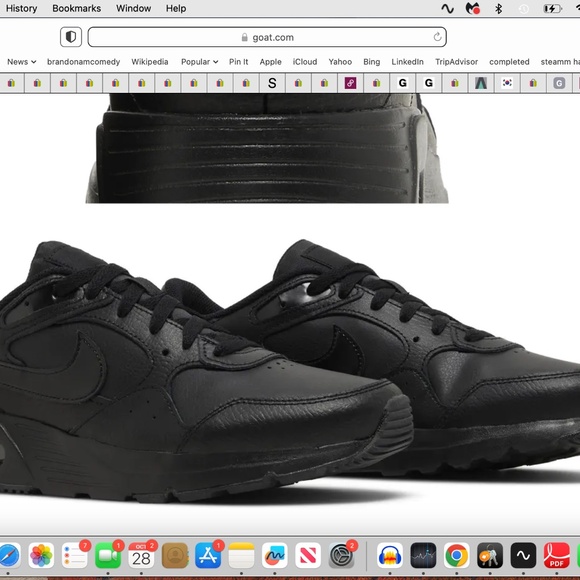
Task: Open Keychain Access from the Dock
Action: (x=490, y=555)
